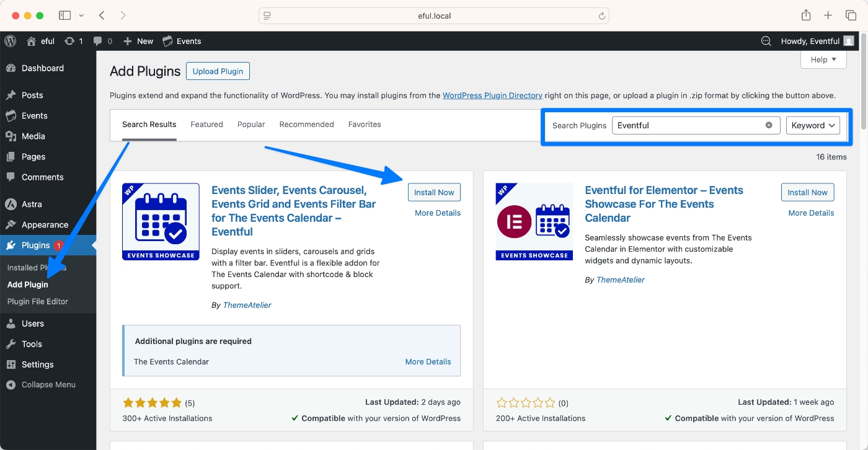Open the Events Slider plugin title link
This screenshot has height=450, width=868.
coord(294,211)
